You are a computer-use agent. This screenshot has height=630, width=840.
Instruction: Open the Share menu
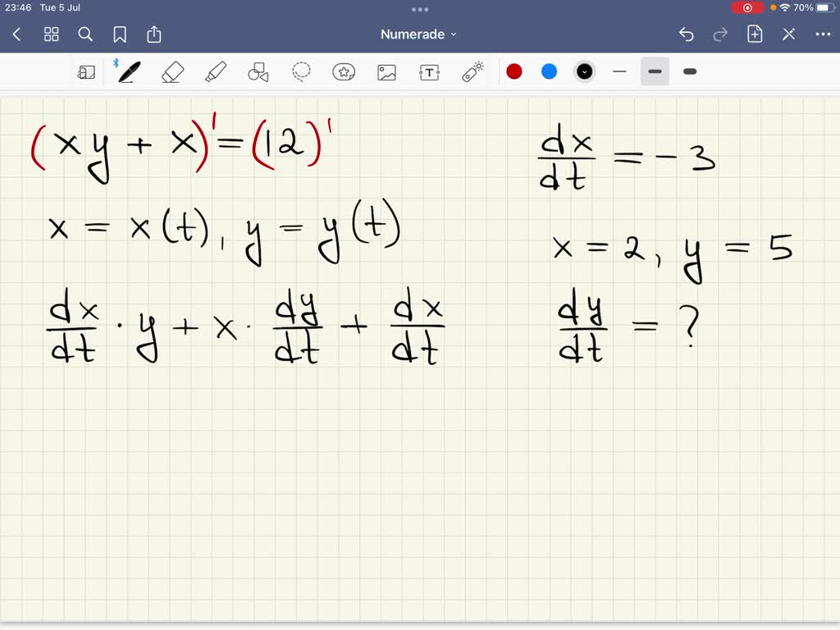(x=154, y=34)
